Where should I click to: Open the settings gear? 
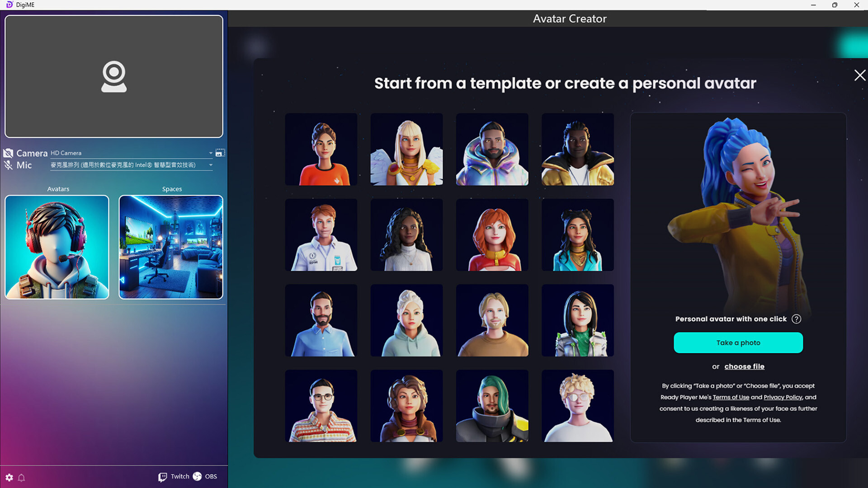[9, 478]
